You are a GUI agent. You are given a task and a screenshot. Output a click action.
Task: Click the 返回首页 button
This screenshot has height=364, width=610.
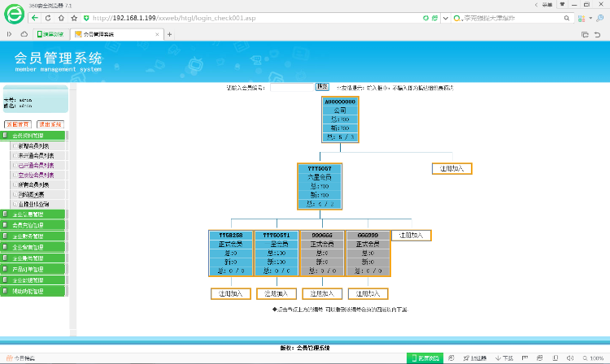(x=17, y=124)
